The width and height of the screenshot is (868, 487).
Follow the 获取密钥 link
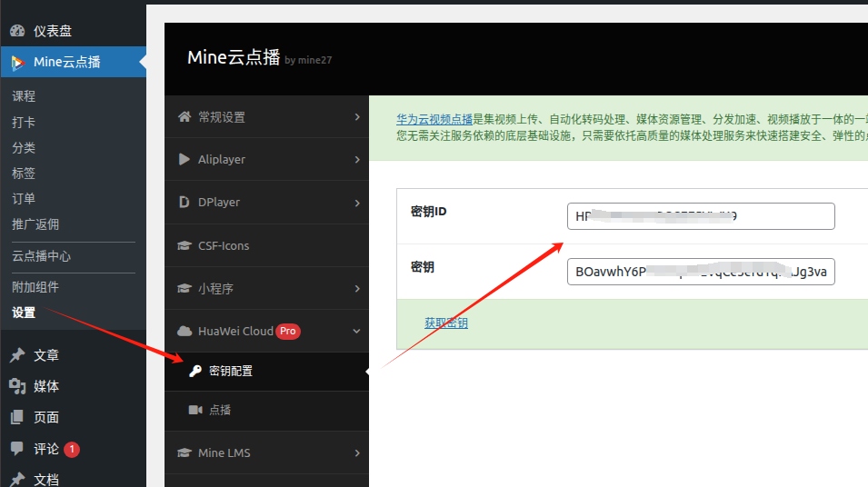point(446,323)
